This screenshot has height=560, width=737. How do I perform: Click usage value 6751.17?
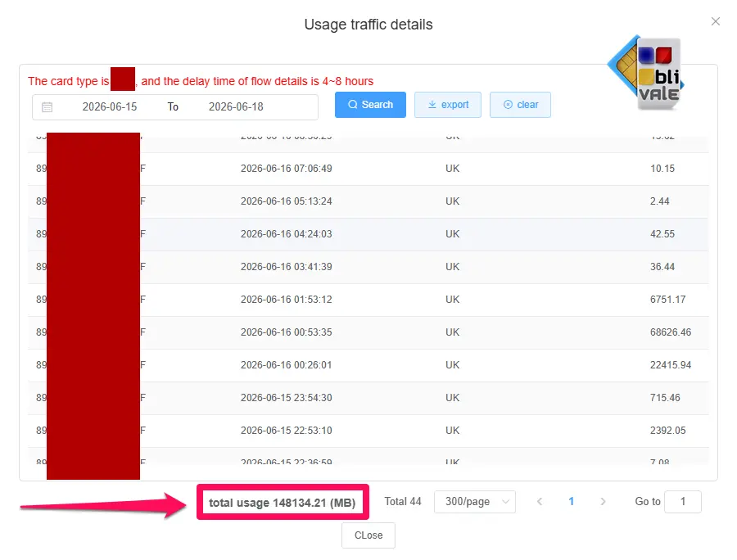(x=668, y=300)
